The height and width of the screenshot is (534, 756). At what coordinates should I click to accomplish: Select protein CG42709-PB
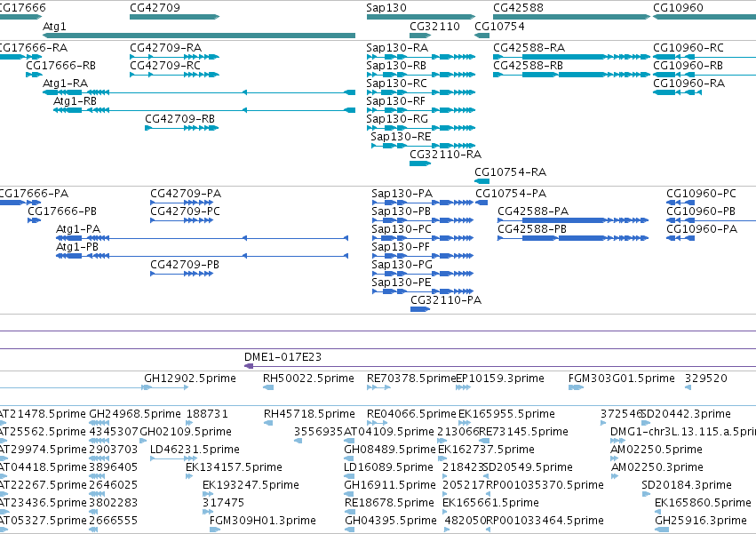tap(181, 274)
